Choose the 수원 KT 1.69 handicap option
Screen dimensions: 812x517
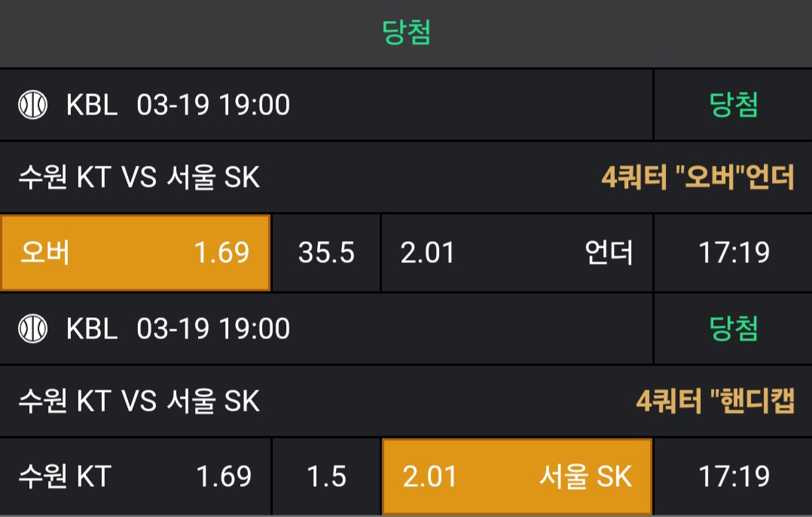point(136,476)
